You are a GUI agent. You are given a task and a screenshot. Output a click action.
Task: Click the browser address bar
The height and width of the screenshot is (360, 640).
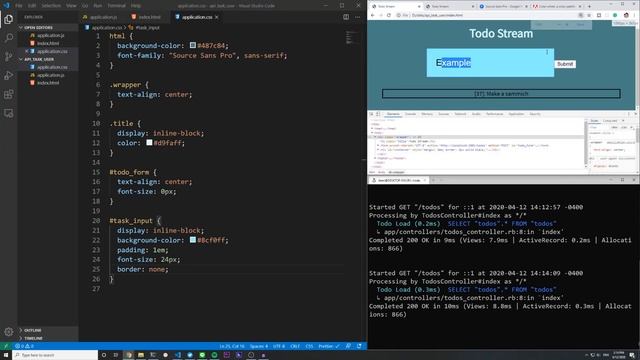coord(487,15)
